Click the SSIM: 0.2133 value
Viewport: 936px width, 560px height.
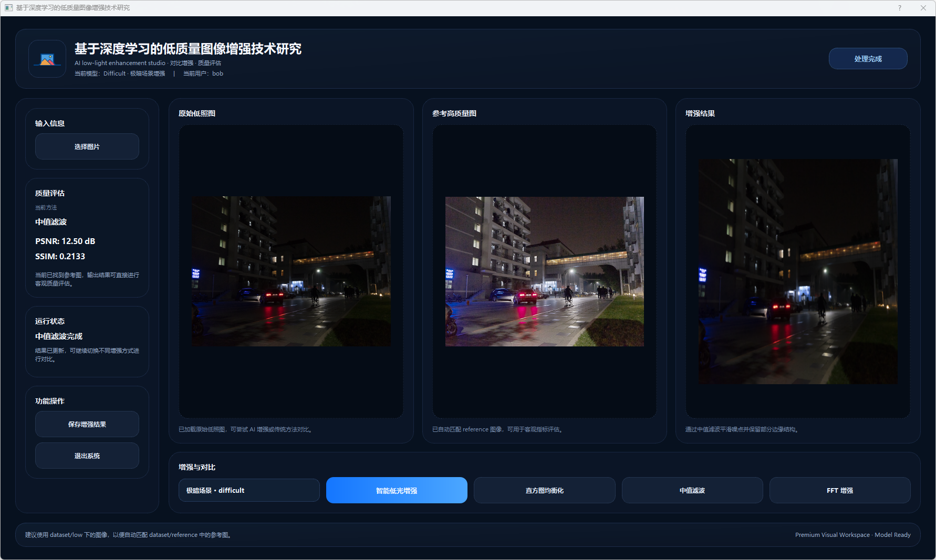tap(60, 257)
